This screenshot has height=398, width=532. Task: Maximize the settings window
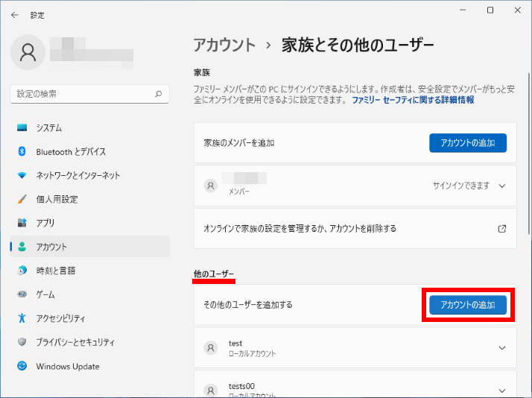490,10
